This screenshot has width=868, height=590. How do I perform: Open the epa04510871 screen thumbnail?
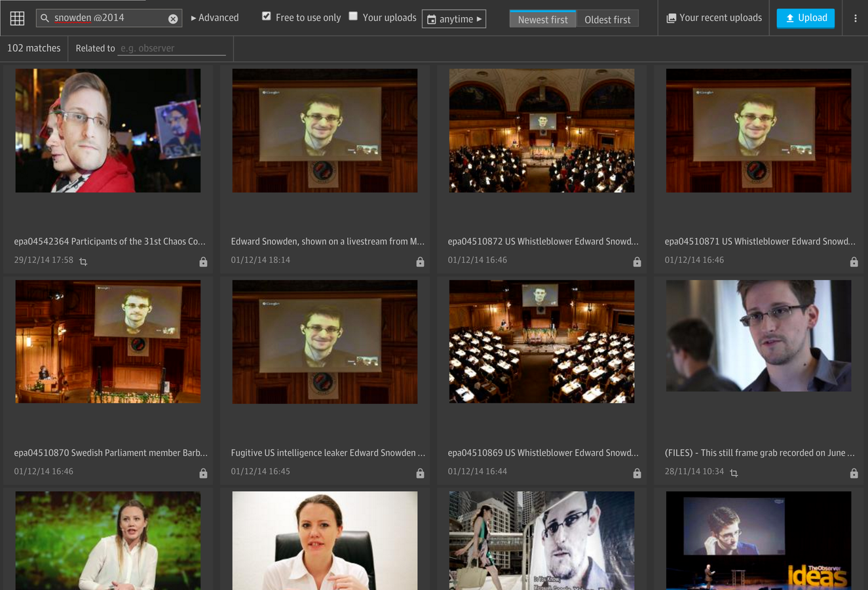tap(759, 130)
